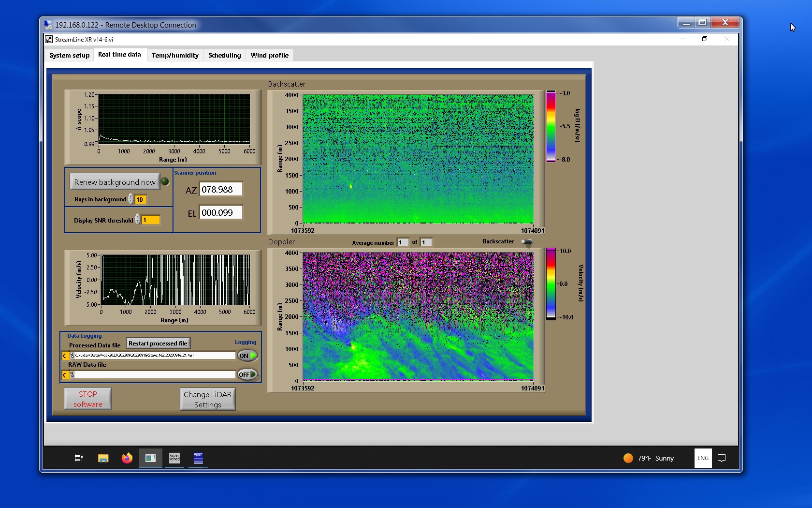Click the Backscatter log B color scale bar
Viewport: 812px width, 508px height.
(x=551, y=126)
